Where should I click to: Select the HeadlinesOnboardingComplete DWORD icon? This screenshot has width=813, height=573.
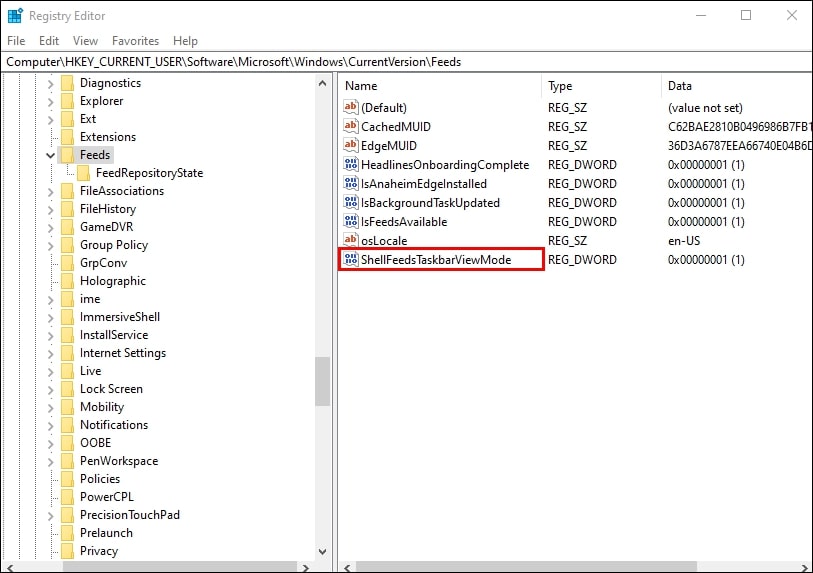[351, 164]
